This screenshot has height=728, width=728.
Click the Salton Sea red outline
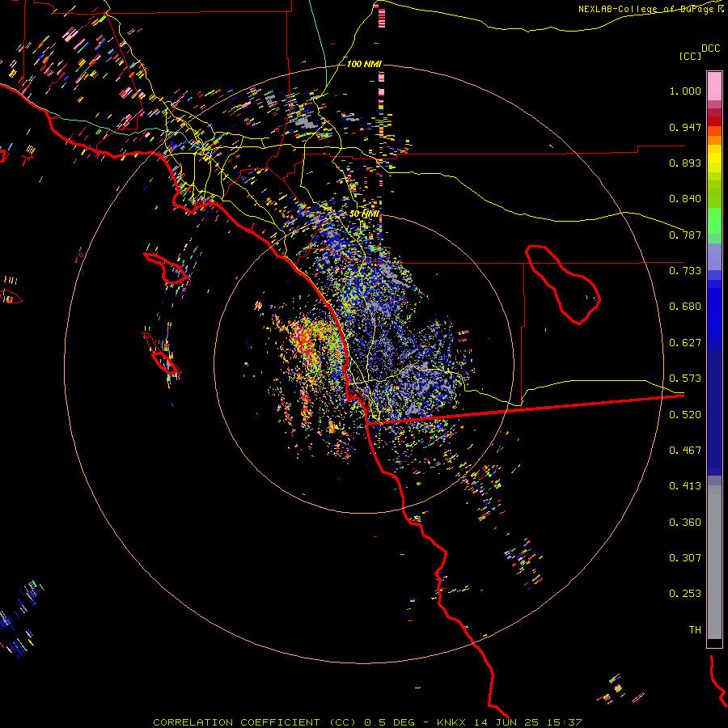click(x=562, y=285)
